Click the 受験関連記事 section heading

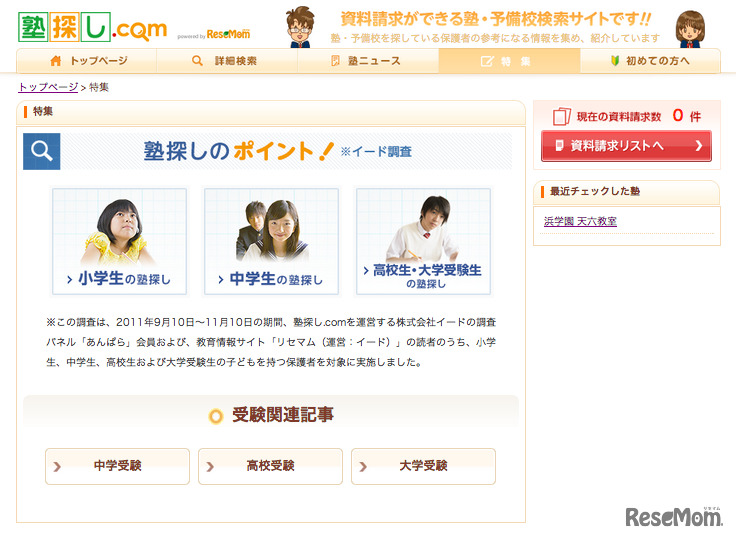(x=283, y=415)
